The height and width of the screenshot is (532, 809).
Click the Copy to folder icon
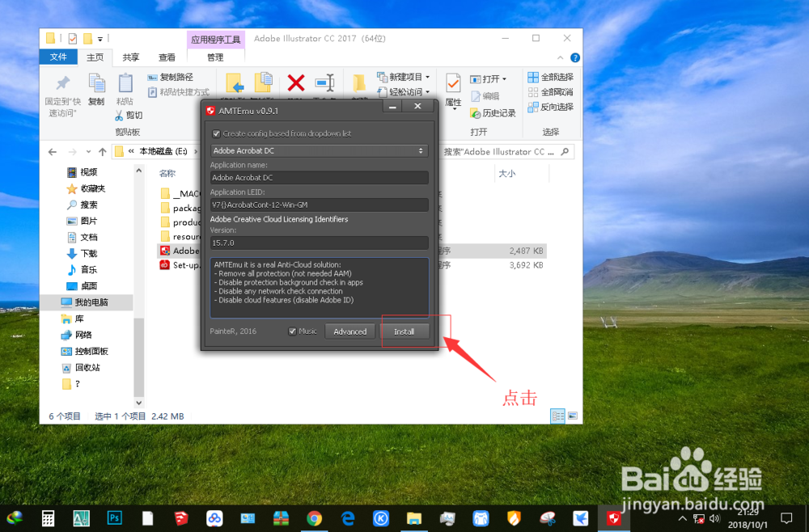click(x=264, y=83)
